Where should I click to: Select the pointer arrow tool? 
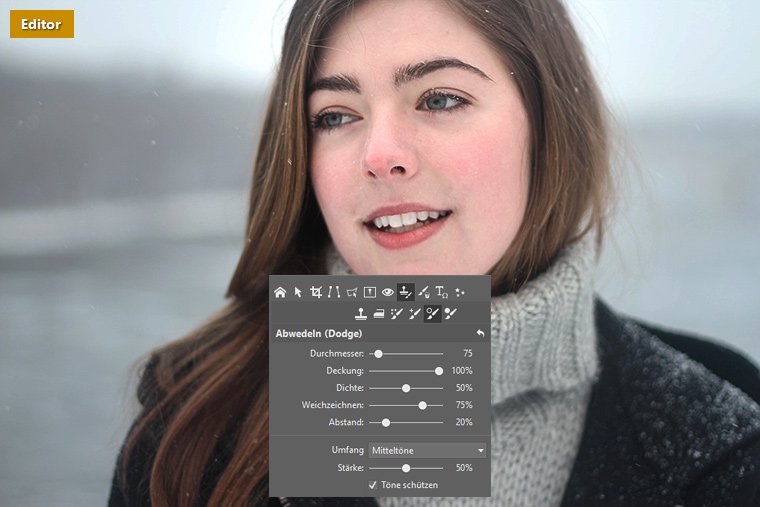pos(298,292)
